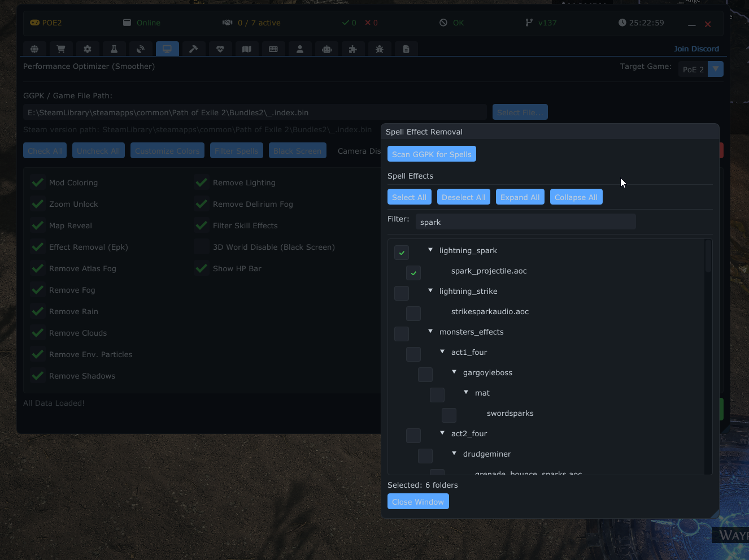The image size is (749, 560).
Task: Click the spell list vertical scrollbar
Action: [708, 257]
